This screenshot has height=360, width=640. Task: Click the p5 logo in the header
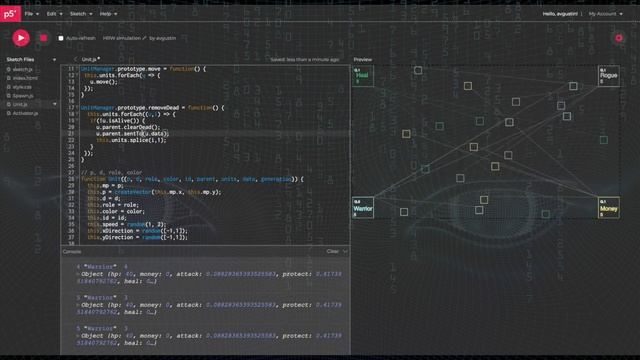(10, 13)
